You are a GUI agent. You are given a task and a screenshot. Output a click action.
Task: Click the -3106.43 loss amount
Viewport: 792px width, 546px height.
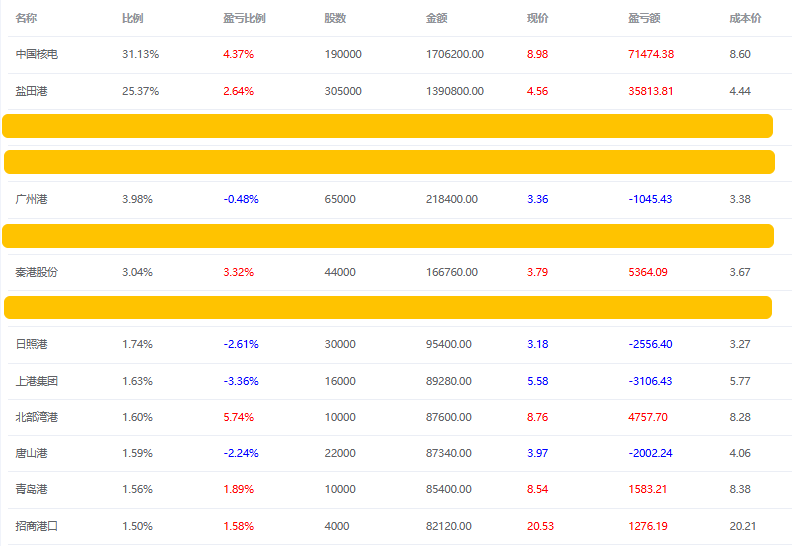(x=650, y=381)
